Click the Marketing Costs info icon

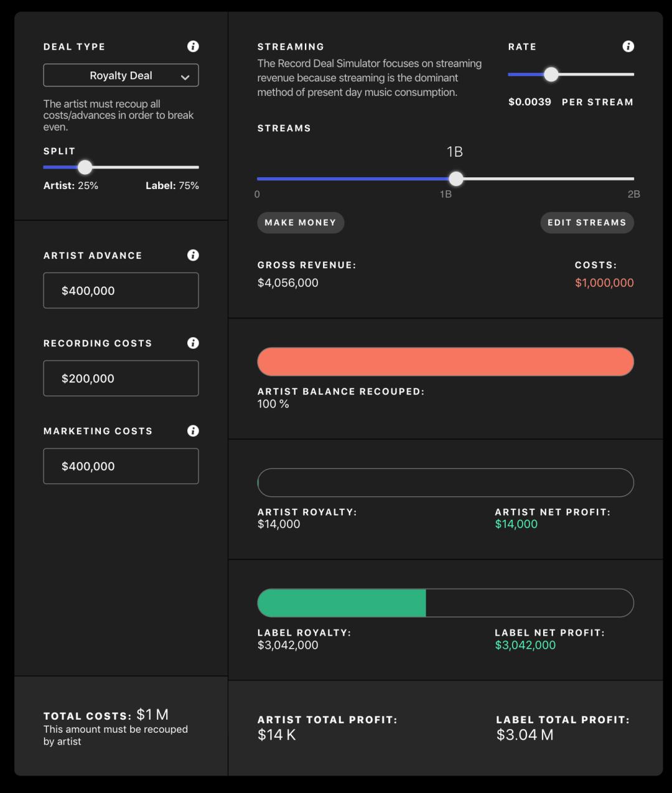(193, 430)
